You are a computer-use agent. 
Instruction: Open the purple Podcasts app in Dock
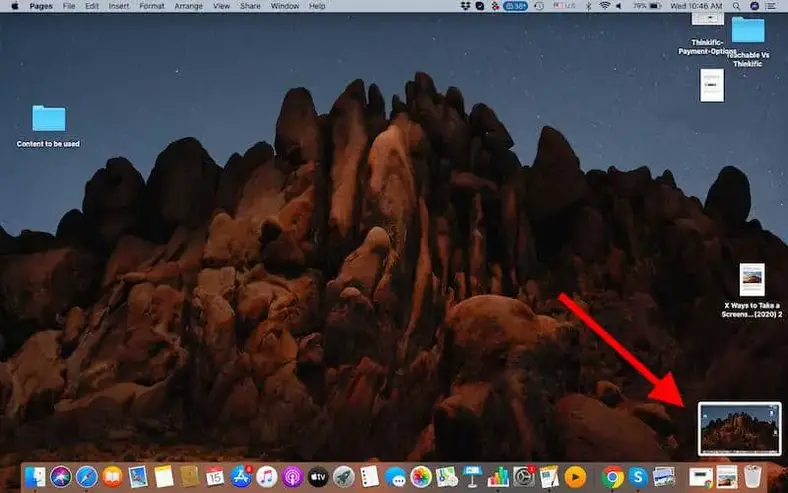tap(292, 476)
